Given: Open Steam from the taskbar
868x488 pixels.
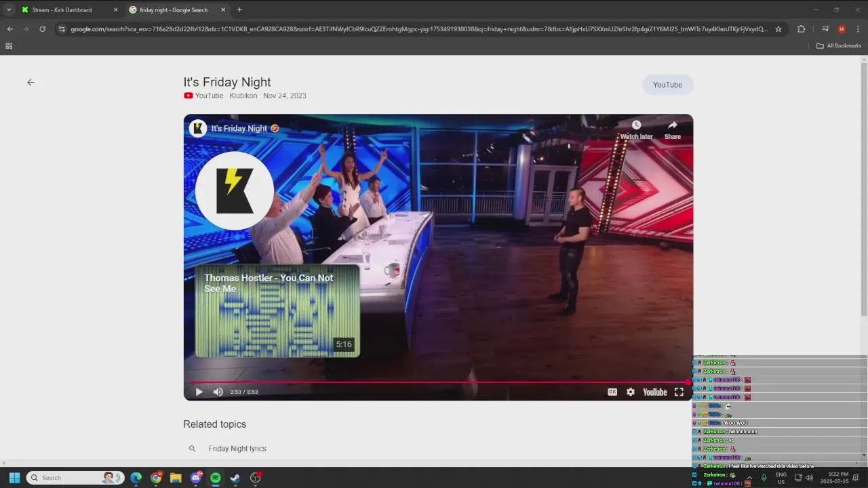Looking at the screenshot, I should (235, 478).
